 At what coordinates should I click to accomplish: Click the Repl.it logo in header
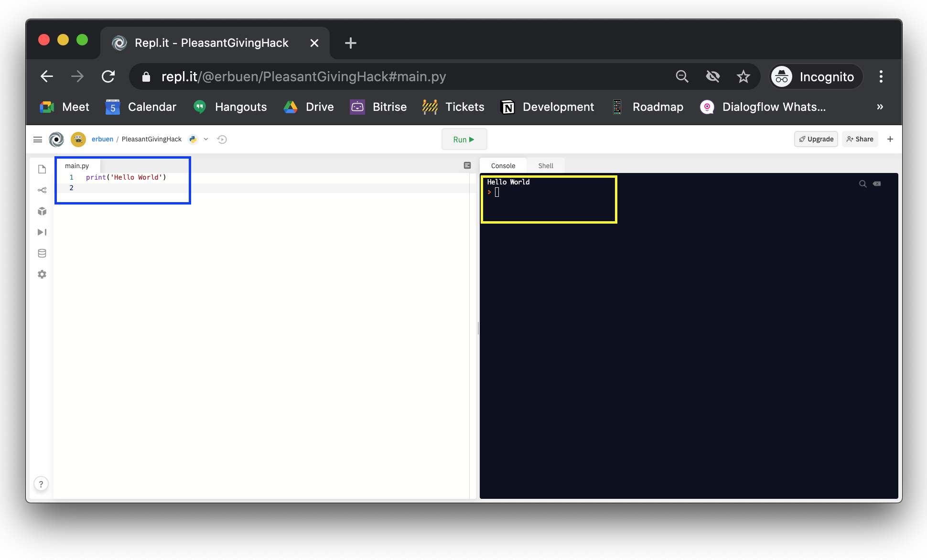pos(56,140)
